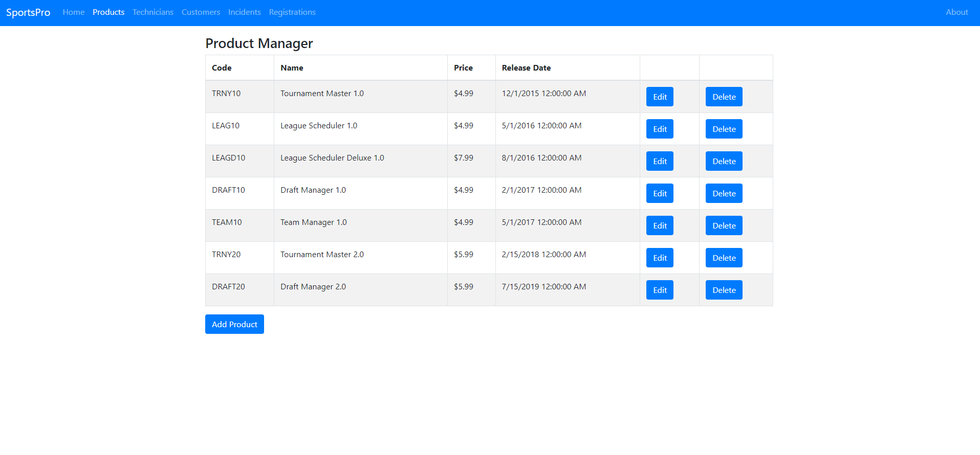Image resolution: width=980 pixels, height=455 pixels.
Task: Edit League Scheduler Deluxe 1.0
Action: tap(660, 161)
